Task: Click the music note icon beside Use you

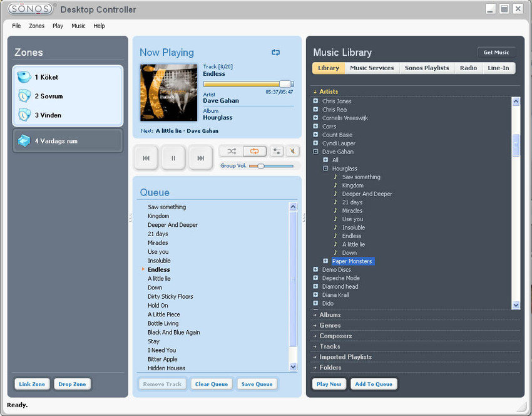Action: [x=335, y=219]
